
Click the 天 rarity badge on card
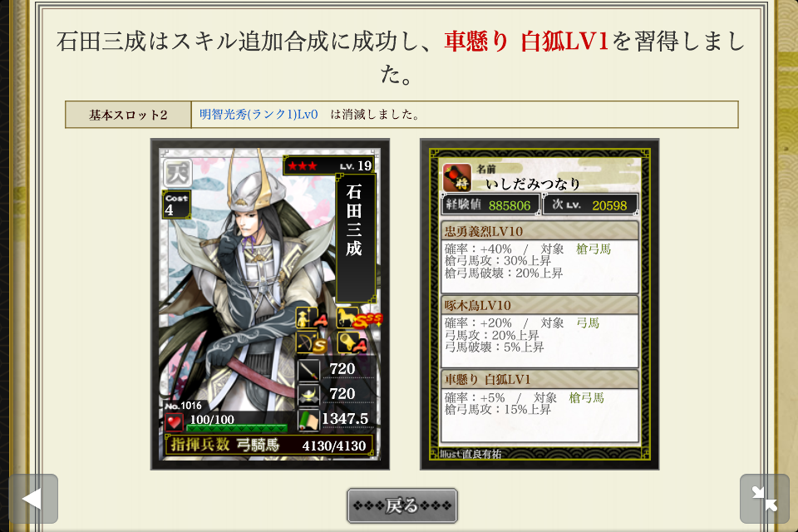[177, 173]
